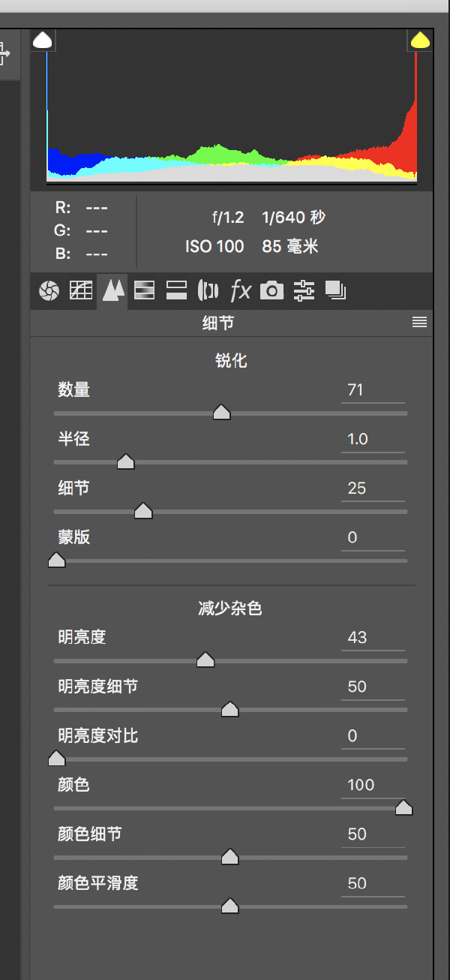The image size is (450, 980).
Task: Open the Camera Calibration panel icon
Action: coord(271,290)
